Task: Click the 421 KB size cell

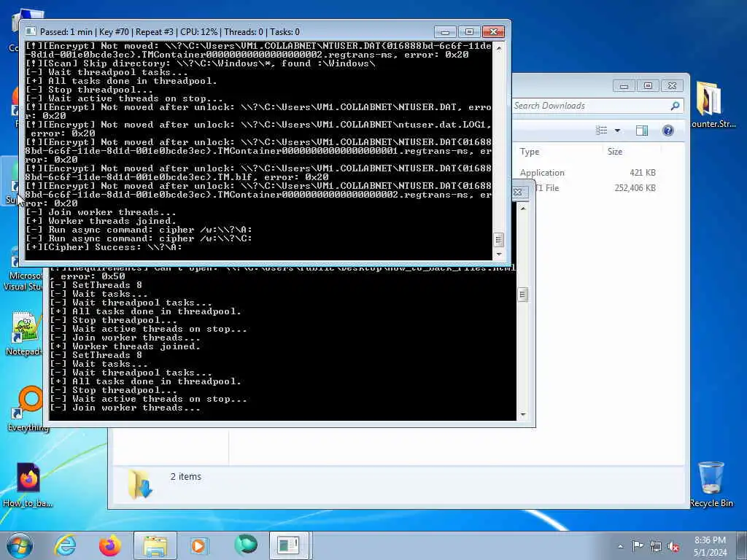Action: [x=642, y=172]
